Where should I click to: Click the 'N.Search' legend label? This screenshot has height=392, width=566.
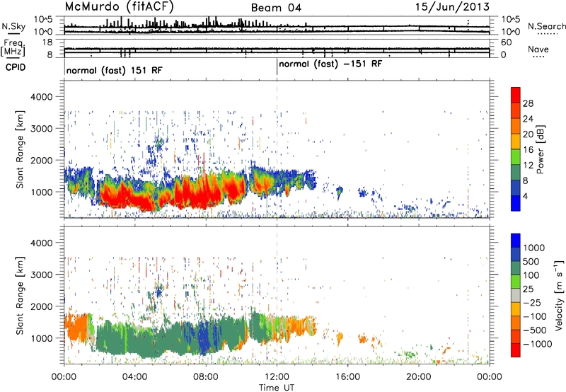(546, 26)
